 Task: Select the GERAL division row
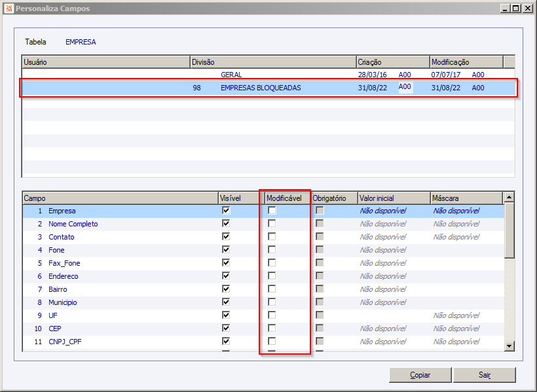268,75
